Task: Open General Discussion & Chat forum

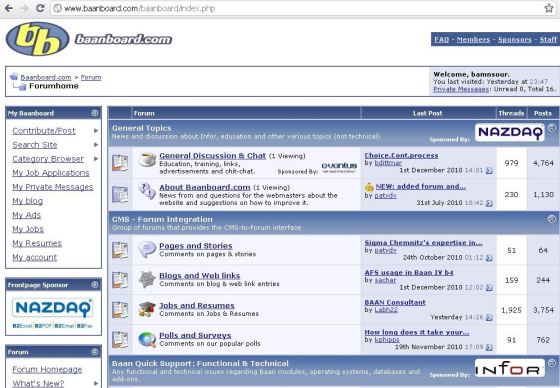Action: [212, 156]
